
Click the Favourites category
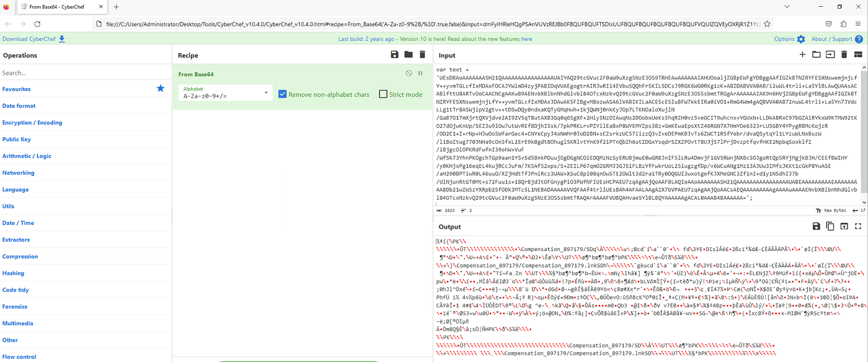[x=86, y=89]
